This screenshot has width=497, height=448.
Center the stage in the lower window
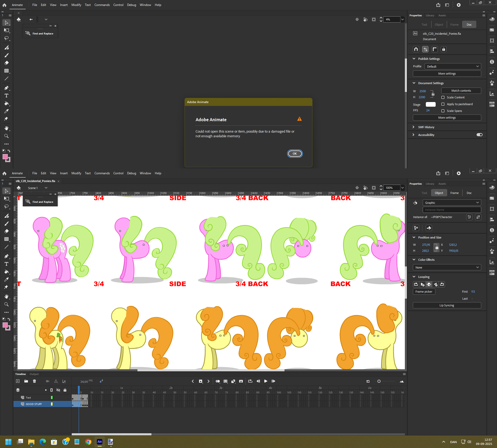(357, 188)
